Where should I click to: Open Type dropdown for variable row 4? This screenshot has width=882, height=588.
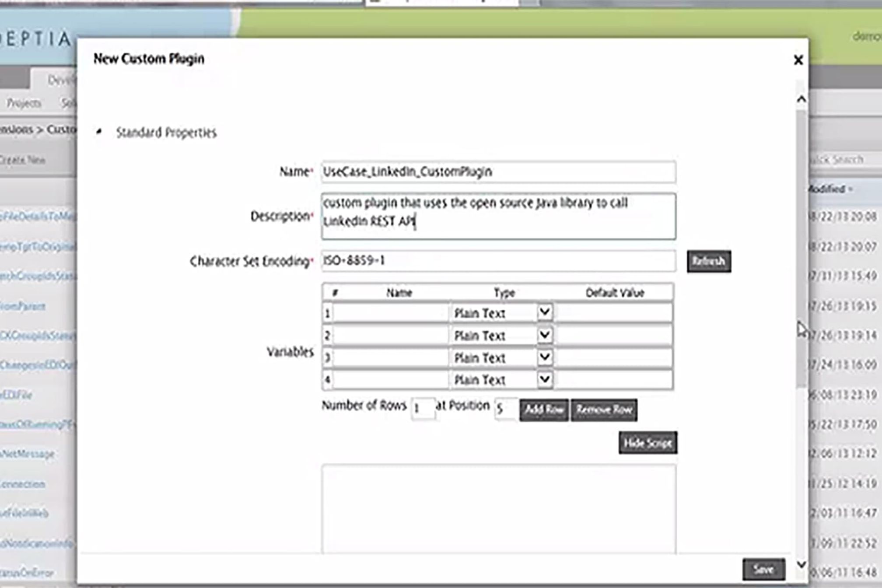[544, 379]
